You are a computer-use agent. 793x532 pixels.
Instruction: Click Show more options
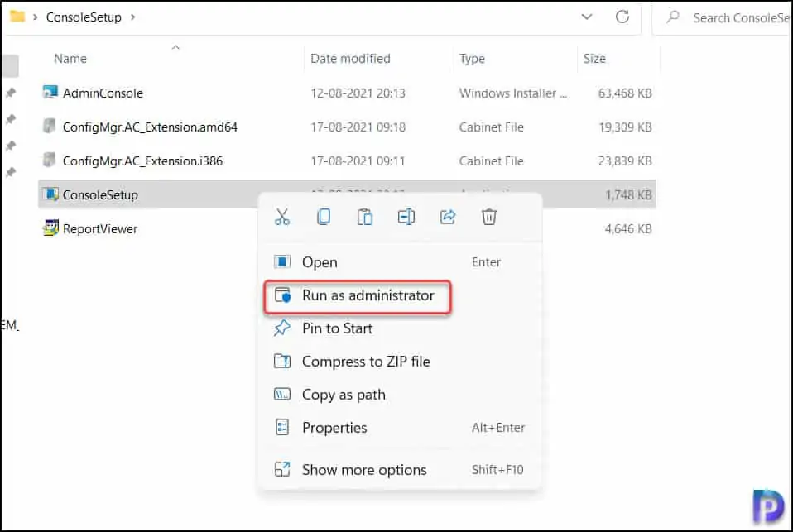click(x=400, y=470)
